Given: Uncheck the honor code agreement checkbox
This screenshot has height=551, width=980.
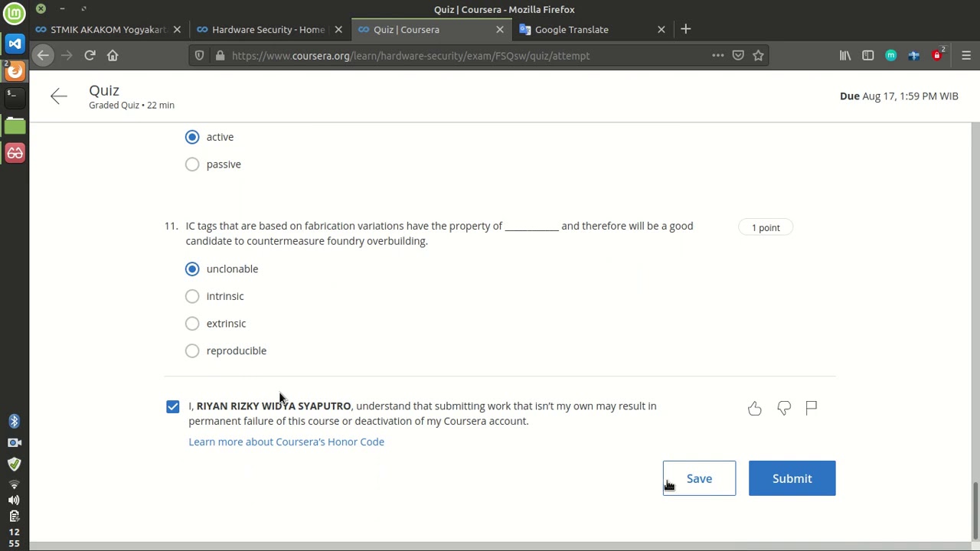Looking at the screenshot, I should click(173, 406).
